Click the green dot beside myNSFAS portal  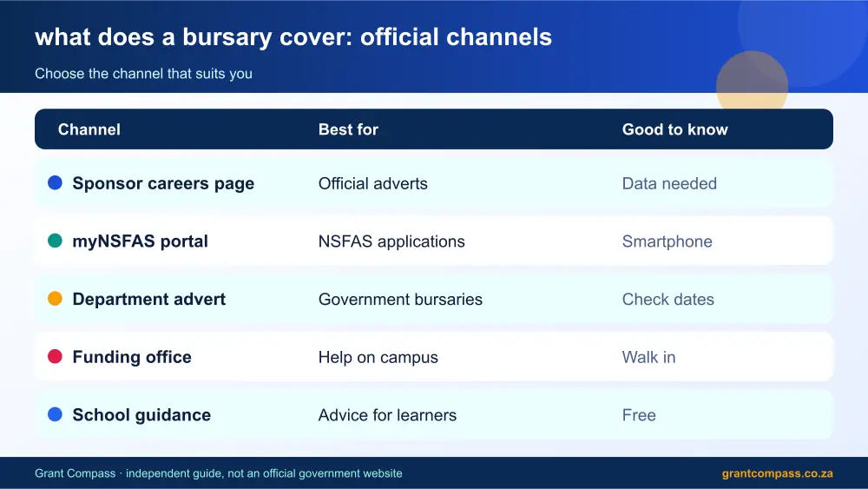pyautogui.click(x=55, y=241)
